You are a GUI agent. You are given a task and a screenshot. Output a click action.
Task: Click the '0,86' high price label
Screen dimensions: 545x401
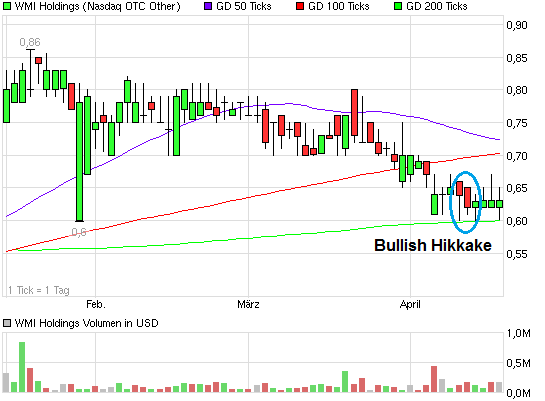click(x=30, y=42)
